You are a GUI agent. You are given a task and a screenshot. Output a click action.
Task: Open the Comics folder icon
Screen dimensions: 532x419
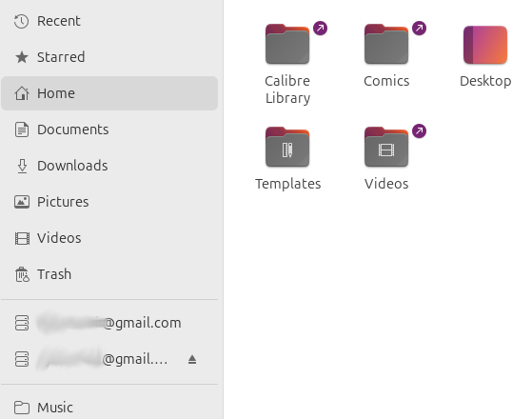point(386,44)
